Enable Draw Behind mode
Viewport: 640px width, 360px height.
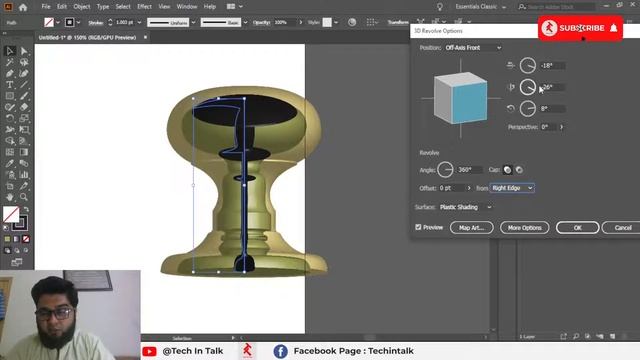click(17, 250)
